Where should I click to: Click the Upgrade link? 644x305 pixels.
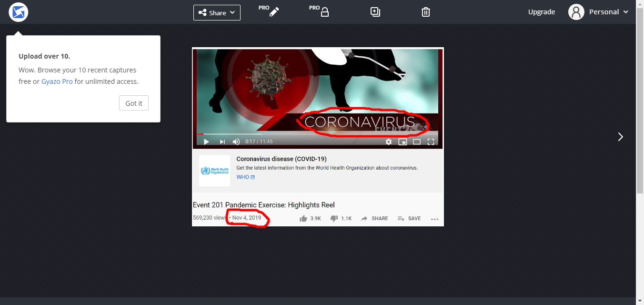click(542, 12)
